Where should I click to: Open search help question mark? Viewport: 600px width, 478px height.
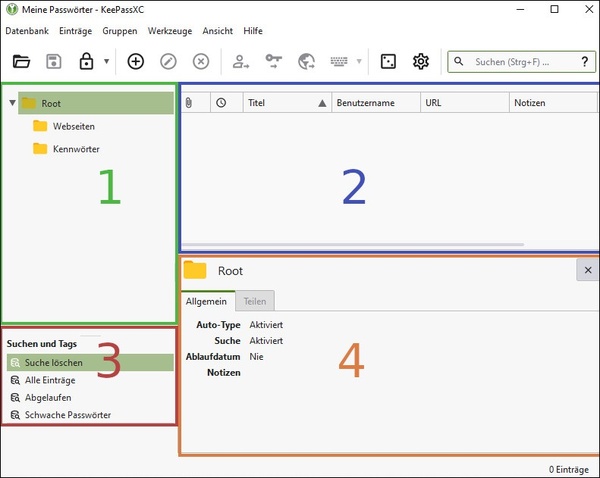point(584,62)
